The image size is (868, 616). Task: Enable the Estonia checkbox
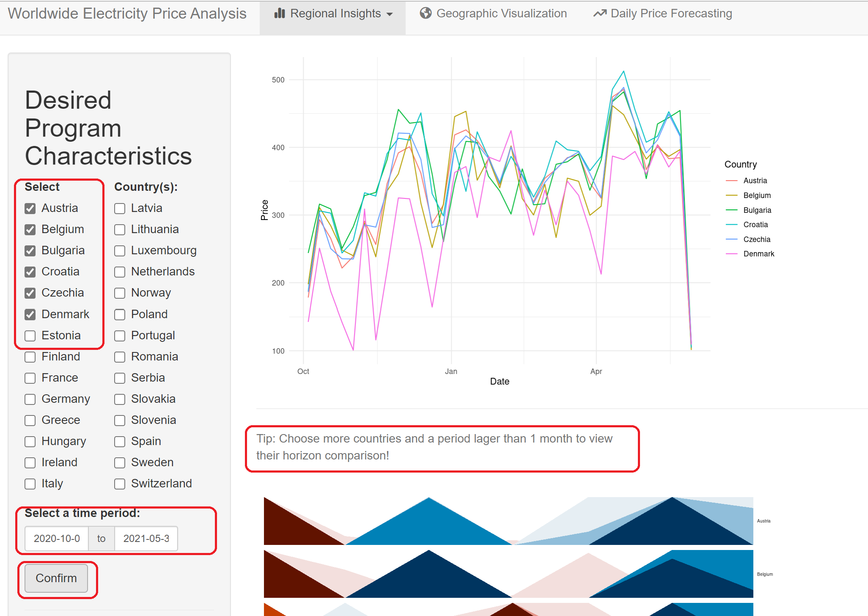pos(30,336)
